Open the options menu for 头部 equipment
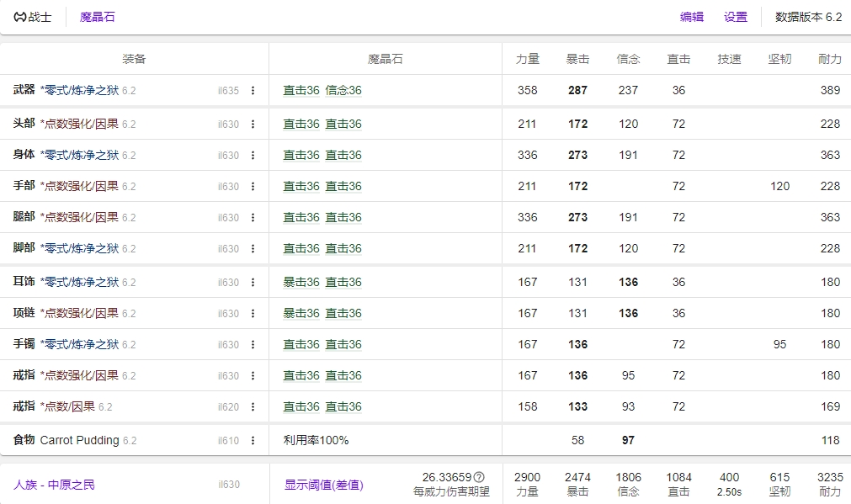 (253, 123)
